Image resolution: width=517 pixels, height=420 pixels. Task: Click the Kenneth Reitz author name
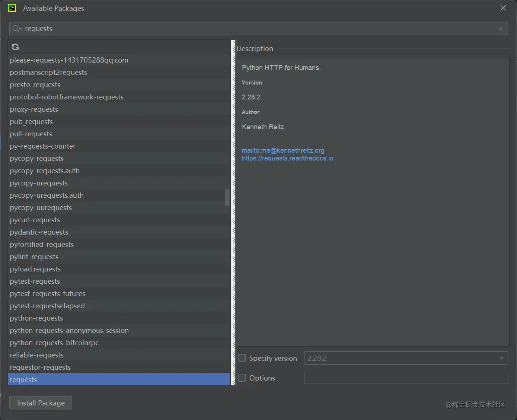pyautogui.click(x=263, y=127)
